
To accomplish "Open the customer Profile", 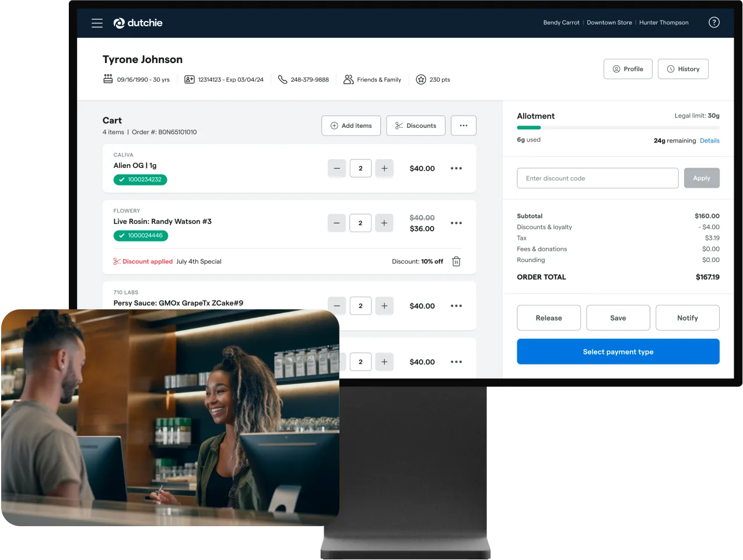I will click(628, 69).
